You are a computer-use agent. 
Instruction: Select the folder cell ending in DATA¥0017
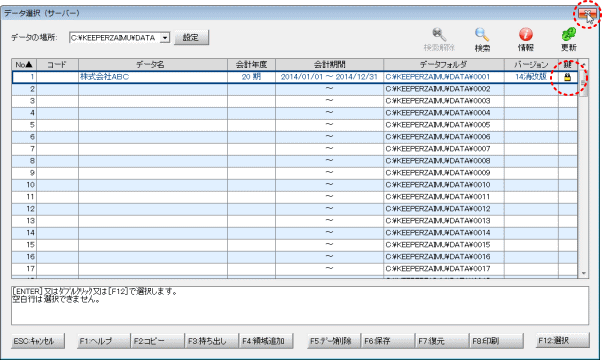444,269
